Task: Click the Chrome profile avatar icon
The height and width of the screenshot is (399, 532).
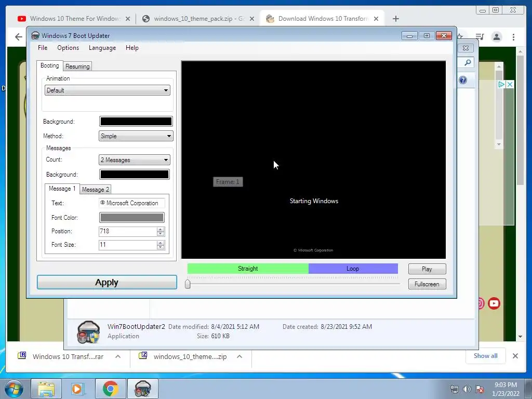Action: (x=497, y=37)
